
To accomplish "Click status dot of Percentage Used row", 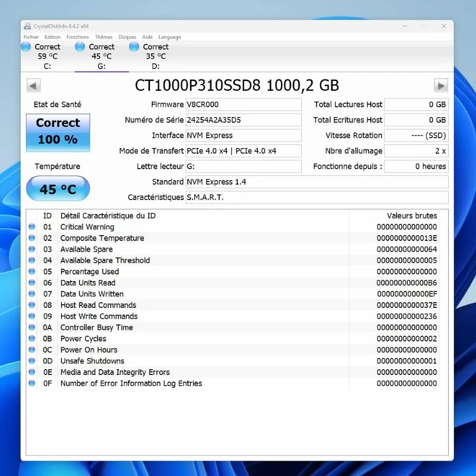I will pyautogui.click(x=32, y=271).
